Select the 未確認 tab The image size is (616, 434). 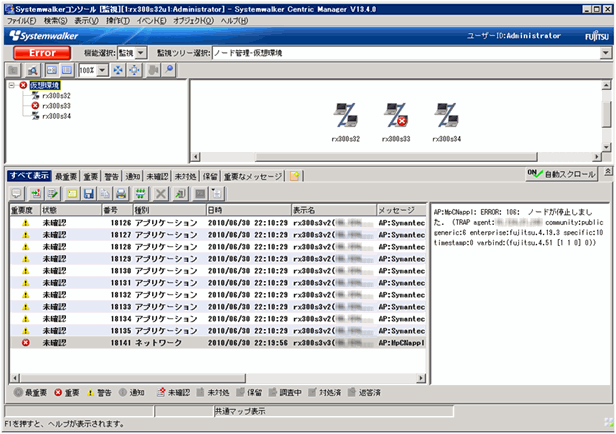point(158,176)
